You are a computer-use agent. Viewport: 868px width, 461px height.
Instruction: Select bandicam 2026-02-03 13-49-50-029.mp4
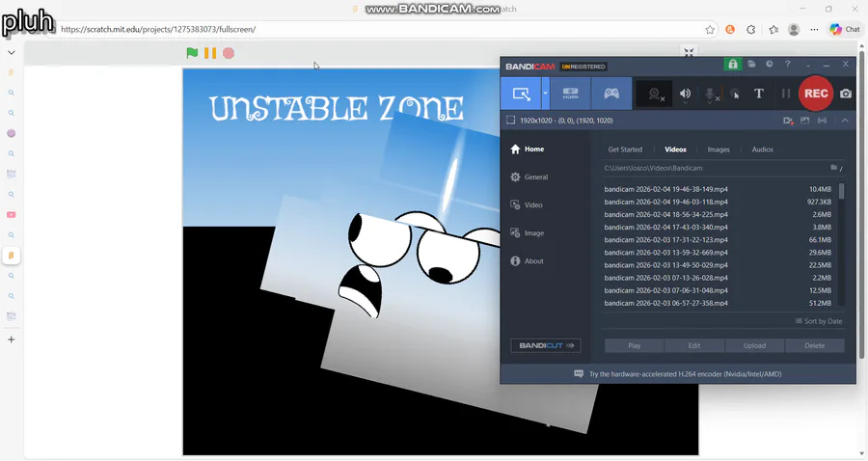tap(718, 265)
